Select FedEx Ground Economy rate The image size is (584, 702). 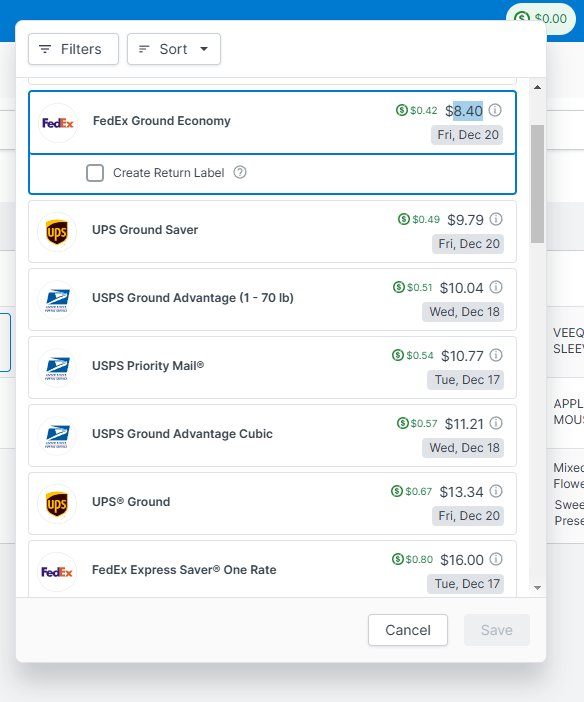coord(272,123)
